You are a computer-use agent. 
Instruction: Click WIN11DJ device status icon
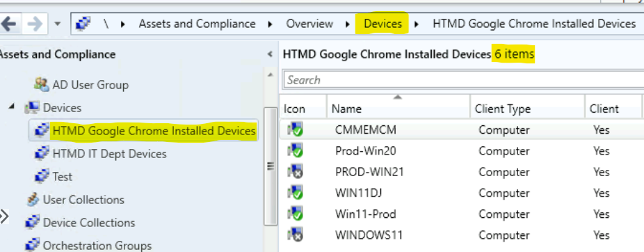[296, 193]
